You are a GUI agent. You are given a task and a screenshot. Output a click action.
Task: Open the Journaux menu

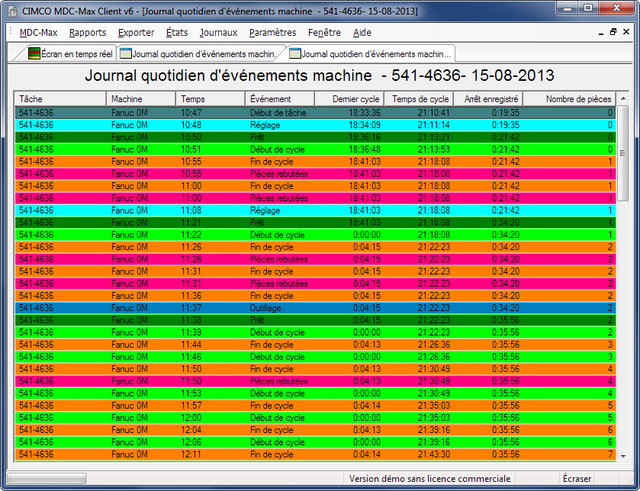coord(219,33)
